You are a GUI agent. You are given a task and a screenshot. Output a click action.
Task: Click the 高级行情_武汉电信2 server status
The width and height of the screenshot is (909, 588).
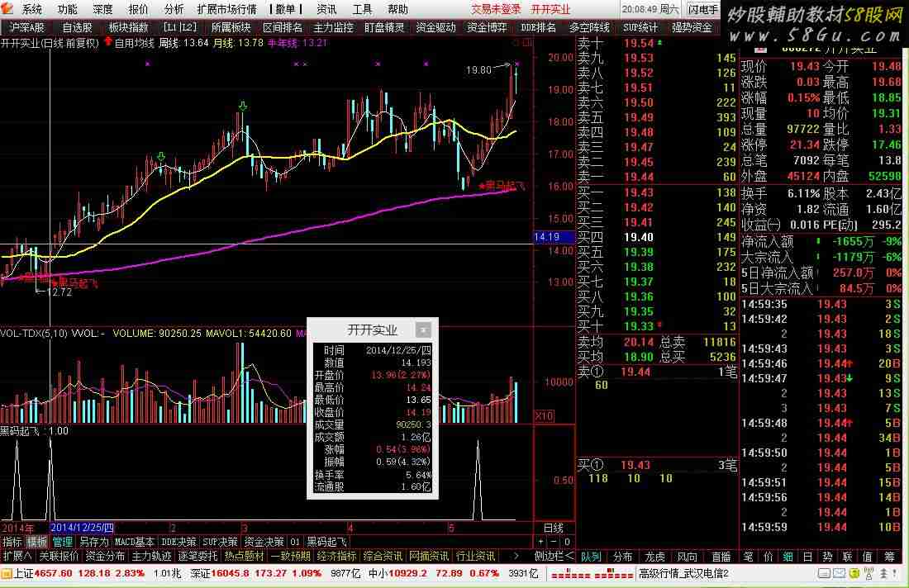(x=683, y=573)
